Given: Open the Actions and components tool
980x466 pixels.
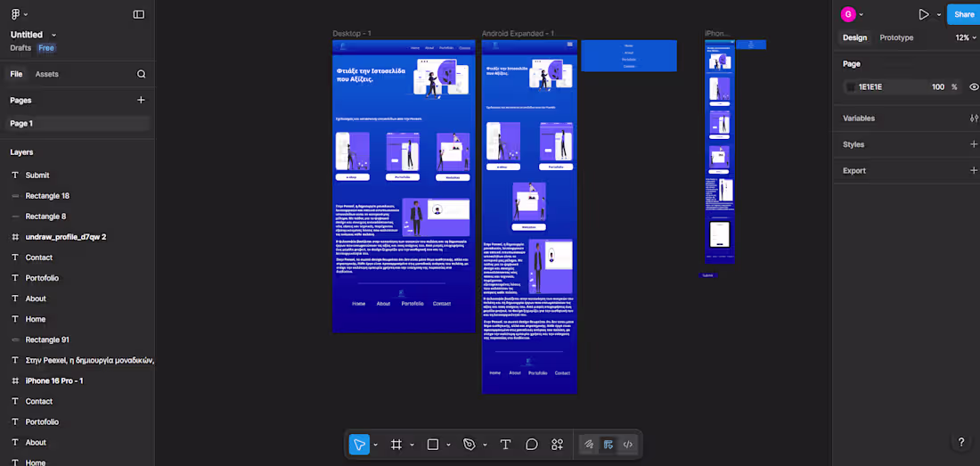Looking at the screenshot, I should (x=558, y=445).
